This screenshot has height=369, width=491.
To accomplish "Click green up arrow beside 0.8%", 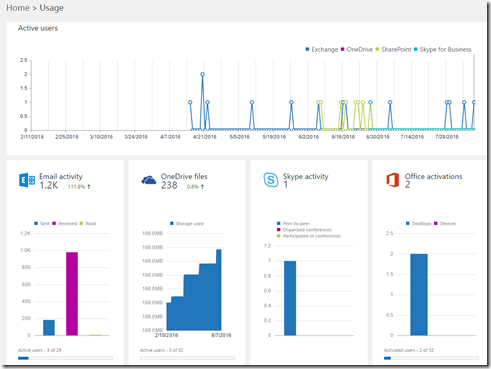I will pyautogui.click(x=202, y=187).
